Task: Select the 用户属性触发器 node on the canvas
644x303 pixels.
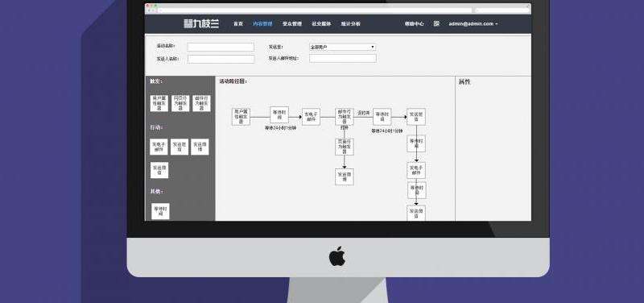Action: click(x=241, y=117)
